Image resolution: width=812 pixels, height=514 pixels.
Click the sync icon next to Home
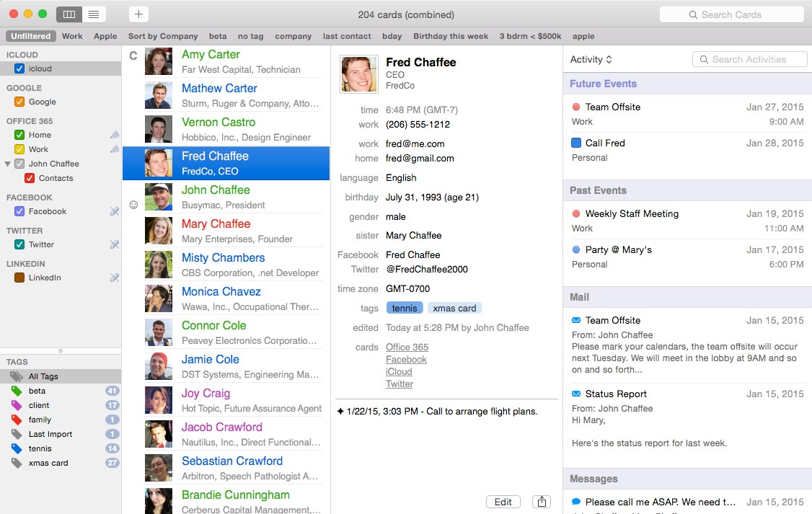115,135
